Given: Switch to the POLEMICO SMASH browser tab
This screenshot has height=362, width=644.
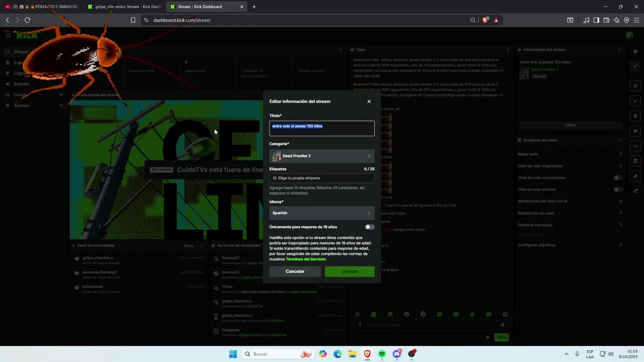Looking at the screenshot, I should tap(42, 7).
